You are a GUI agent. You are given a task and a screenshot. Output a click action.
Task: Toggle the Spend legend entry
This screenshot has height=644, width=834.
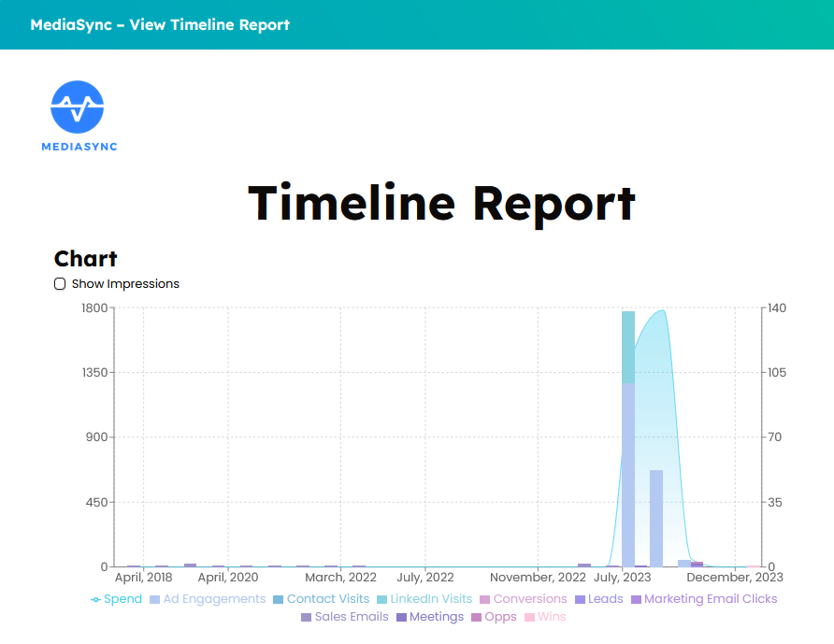pos(117,599)
